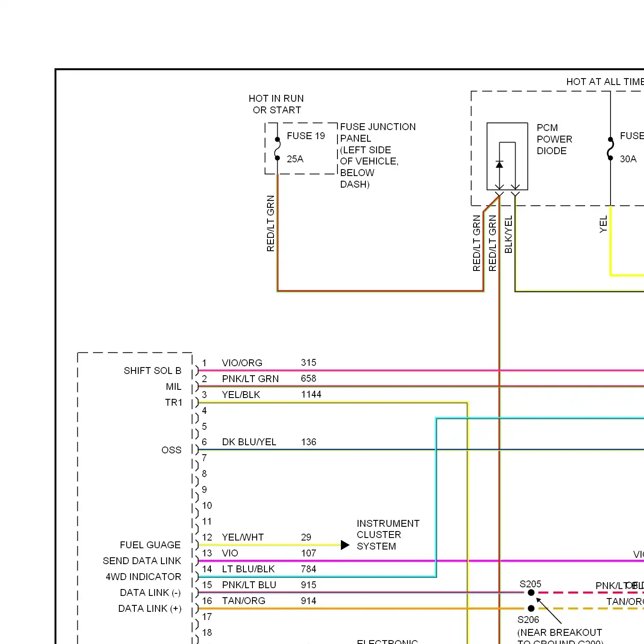Click circuit number 915

point(309,585)
